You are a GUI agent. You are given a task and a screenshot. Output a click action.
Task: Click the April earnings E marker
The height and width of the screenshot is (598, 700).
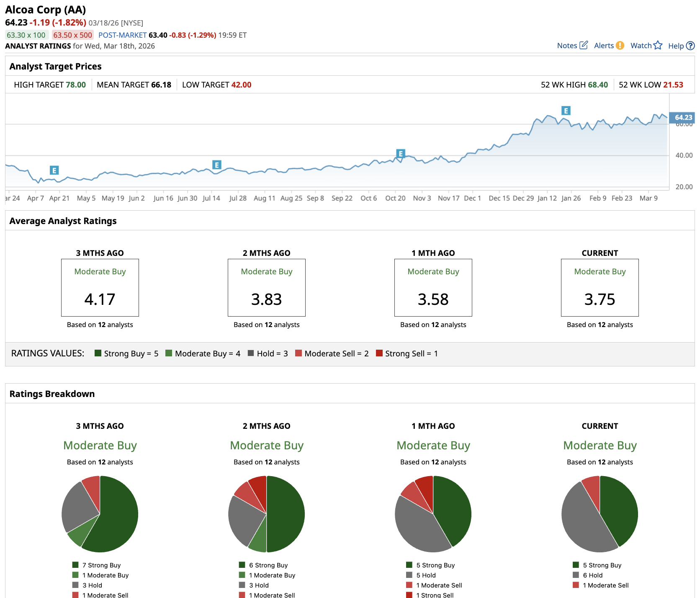[x=54, y=170]
